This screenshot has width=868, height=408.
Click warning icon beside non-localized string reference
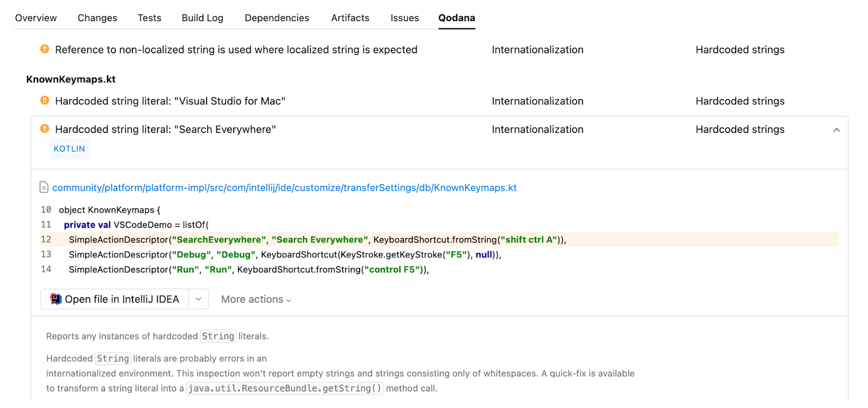tap(45, 49)
